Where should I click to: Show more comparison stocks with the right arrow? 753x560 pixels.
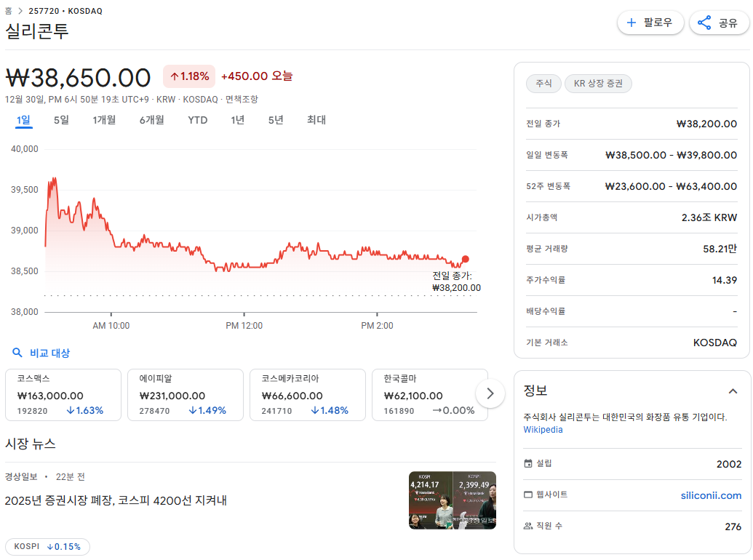(490, 393)
